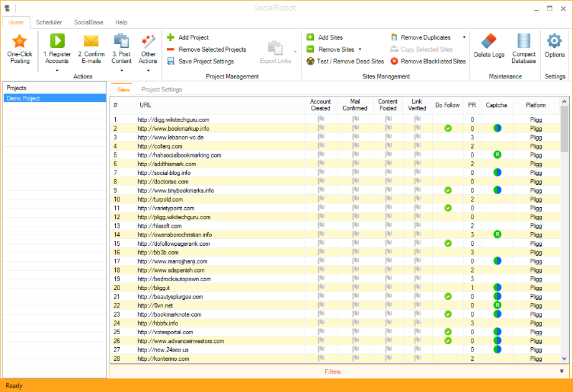Image resolution: width=573 pixels, height=392 pixels.
Task: Click the SocialRobot app icon in title bar
Action: click(x=7, y=8)
